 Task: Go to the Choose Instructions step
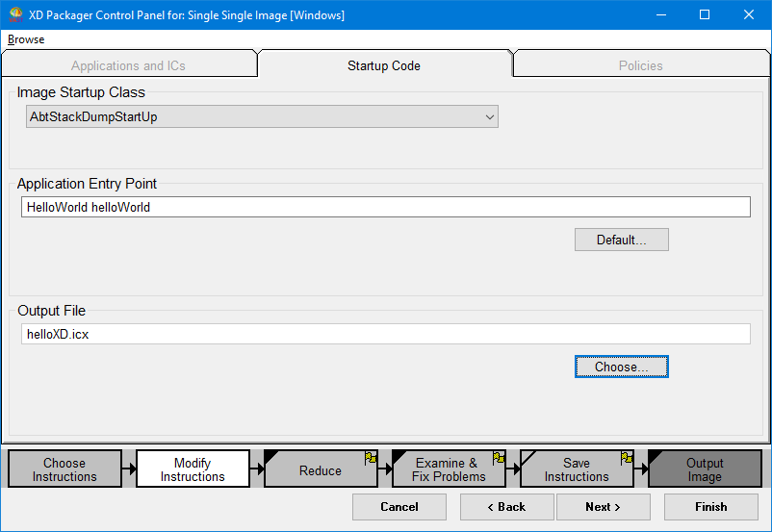(x=64, y=469)
